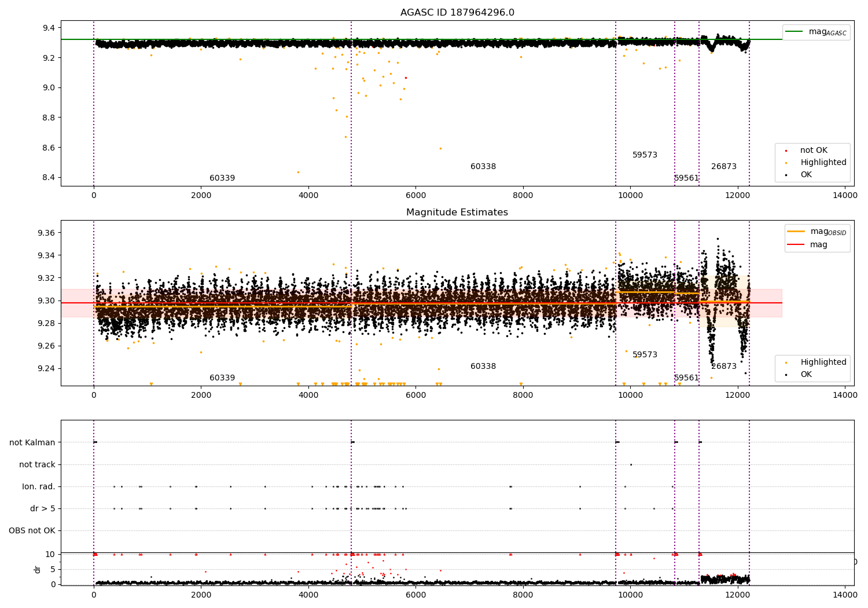Image resolution: width=868 pixels, height=608 pixels.
Task: Click x-axis tick 2000 under the AGASC ID plot
Action: (201, 196)
